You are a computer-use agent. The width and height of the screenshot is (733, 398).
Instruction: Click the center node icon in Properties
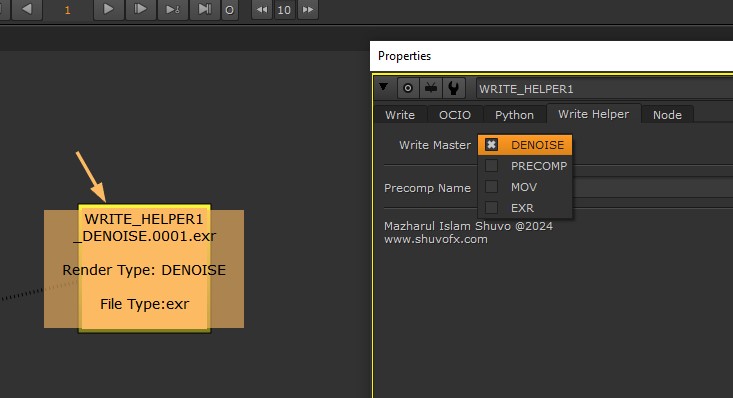point(408,88)
